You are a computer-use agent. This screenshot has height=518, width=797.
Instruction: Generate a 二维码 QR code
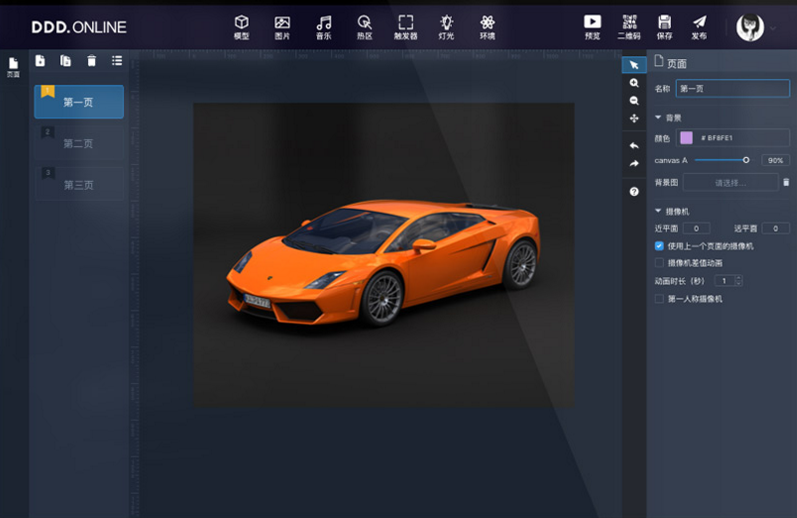629,27
